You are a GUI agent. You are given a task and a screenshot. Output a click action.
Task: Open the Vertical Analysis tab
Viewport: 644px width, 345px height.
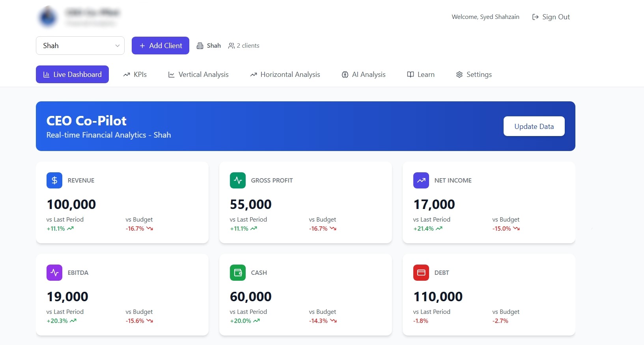click(198, 75)
